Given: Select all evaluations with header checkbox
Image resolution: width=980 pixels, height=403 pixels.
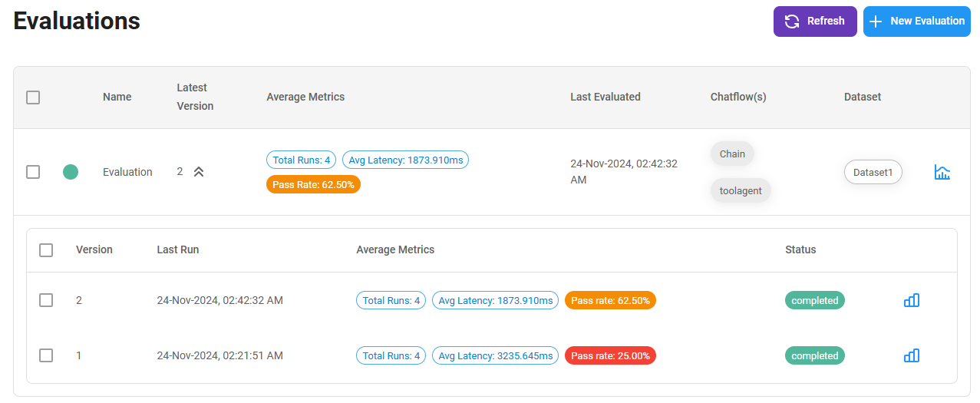Looking at the screenshot, I should coord(33,97).
